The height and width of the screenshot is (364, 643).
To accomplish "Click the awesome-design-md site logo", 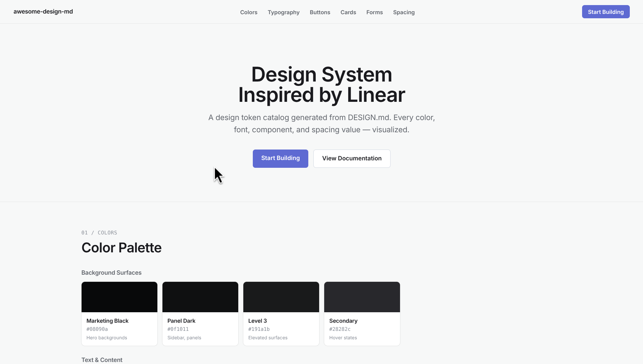I will coord(43,12).
